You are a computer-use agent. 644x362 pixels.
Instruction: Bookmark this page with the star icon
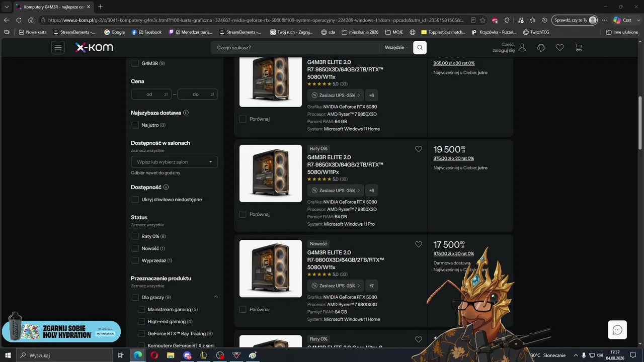point(482,20)
